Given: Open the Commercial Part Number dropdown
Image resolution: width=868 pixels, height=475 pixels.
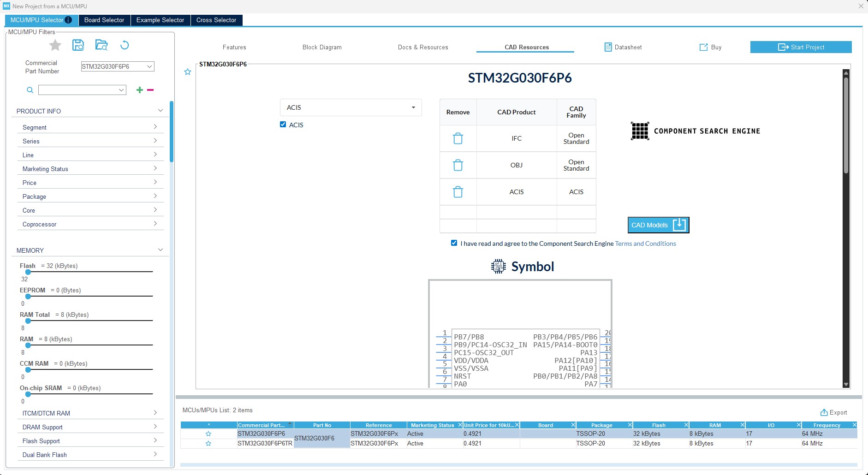Looking at the screenshot, I should [x=149, y=66].
